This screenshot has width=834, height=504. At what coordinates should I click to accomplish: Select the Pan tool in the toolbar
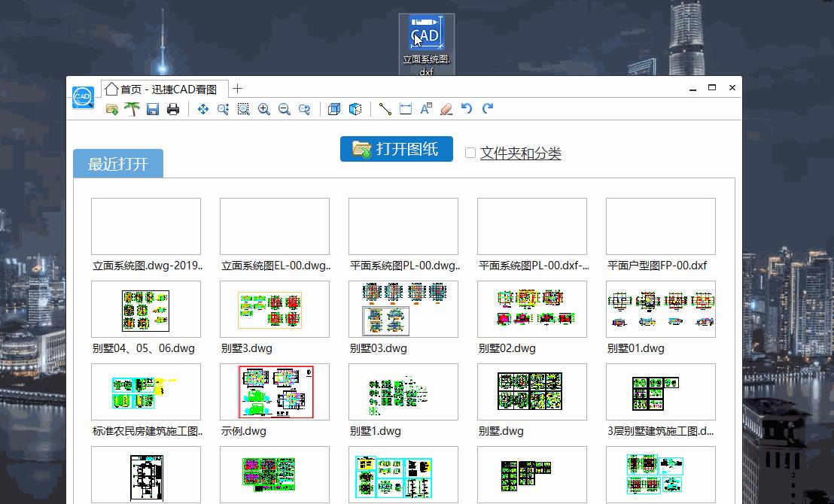(x=202, y=109)
